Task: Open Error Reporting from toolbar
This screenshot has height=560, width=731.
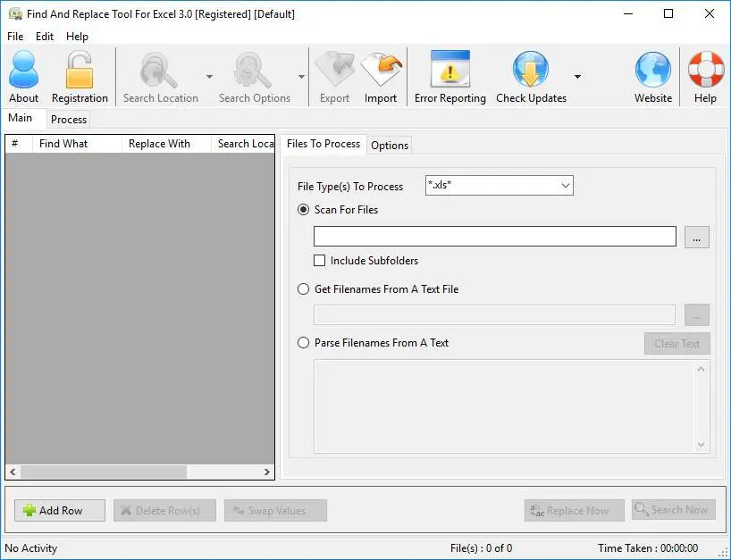Action: pos(450,77)
